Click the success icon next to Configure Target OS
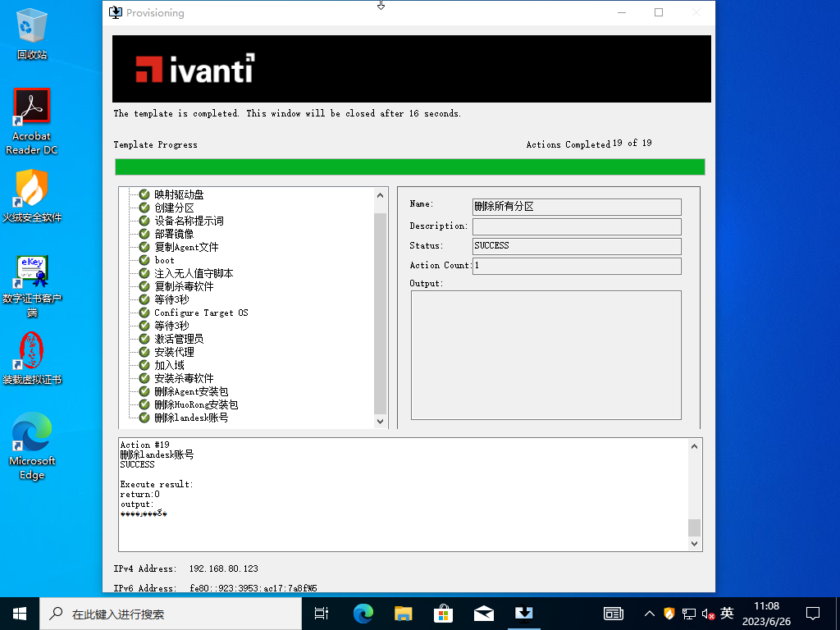This screenshot has width=840, height=630. coord(144,313)
